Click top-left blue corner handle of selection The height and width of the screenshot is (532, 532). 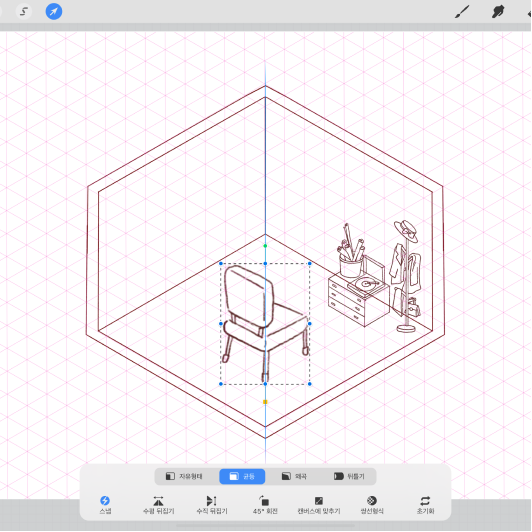tap(221, 263)
